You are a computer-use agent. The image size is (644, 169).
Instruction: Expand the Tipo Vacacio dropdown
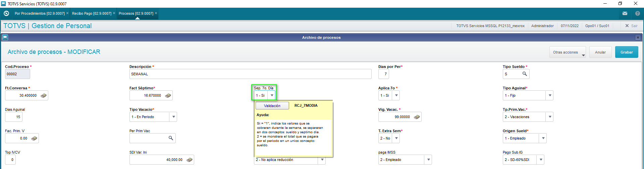click(173, 117)
